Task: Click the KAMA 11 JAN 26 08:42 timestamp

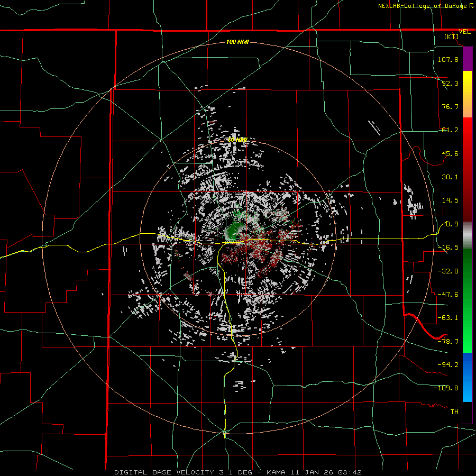Action: point(314,472)
